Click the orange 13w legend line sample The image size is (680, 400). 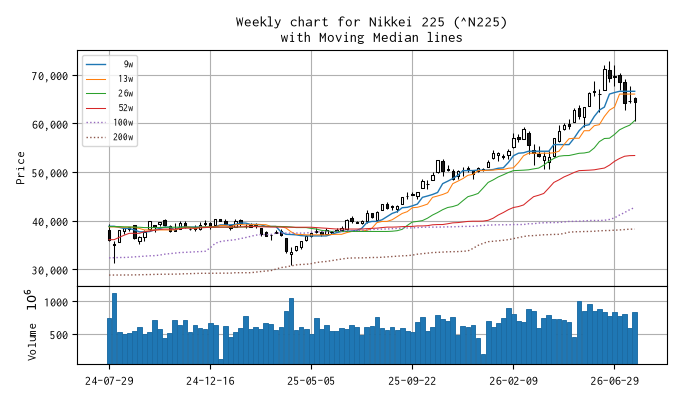click(x=96, y=79)
